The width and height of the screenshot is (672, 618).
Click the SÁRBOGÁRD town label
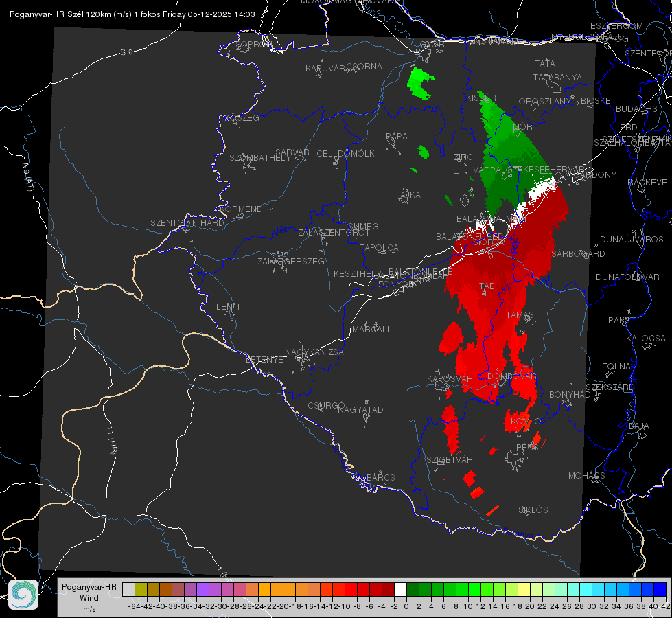pyautogui.click(x=578, y=254)
